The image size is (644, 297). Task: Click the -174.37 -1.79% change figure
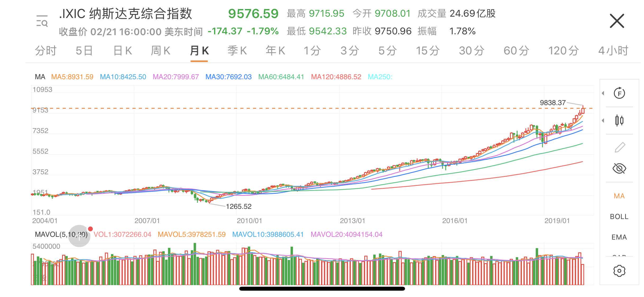pos(243,31)
